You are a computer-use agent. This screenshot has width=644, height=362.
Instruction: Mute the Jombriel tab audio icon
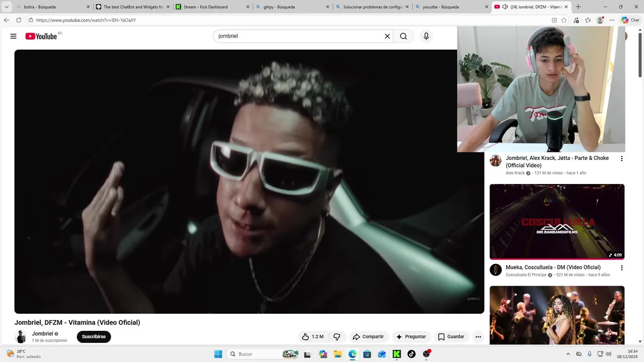click(505, 7)
